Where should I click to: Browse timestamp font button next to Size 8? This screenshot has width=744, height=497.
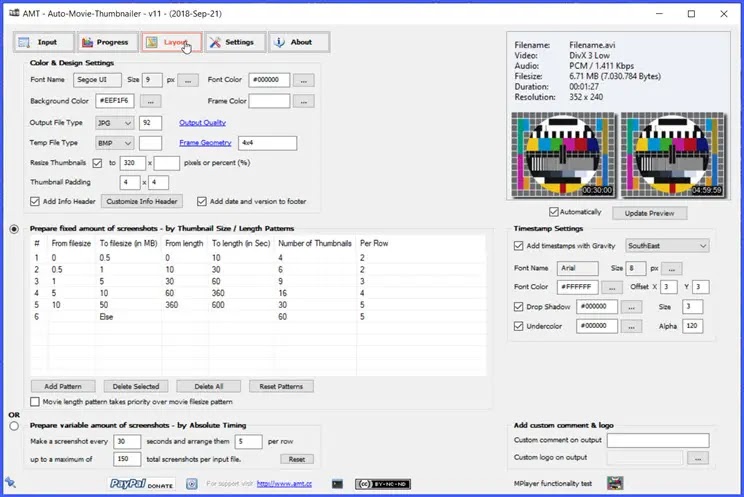pyautogui.click(x=671, y=269)
